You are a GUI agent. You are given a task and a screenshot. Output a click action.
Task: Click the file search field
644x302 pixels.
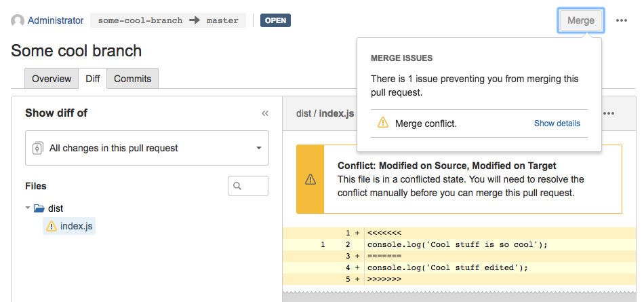click(248, 186)
